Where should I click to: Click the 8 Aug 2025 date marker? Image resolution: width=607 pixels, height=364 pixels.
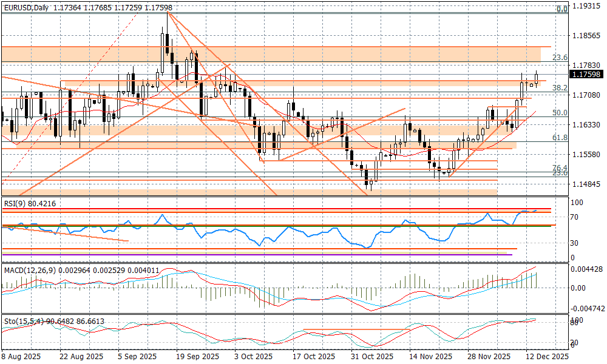coord(21,356)
